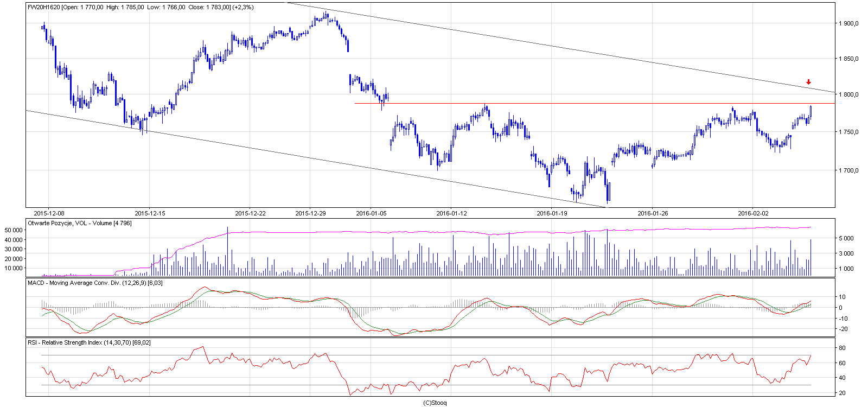Select the 2016-01-05 date label
The width and height of the screenshot is (868, 407).
(371, 213)
